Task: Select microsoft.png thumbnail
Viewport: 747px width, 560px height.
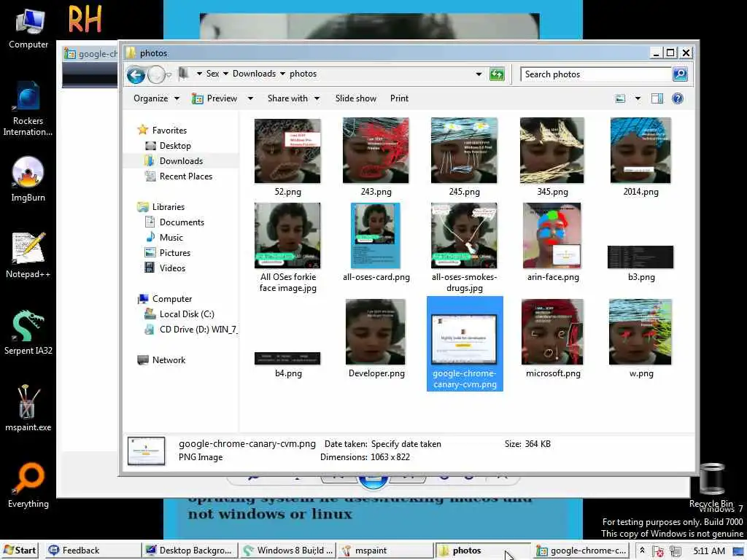Action: click(552, 332)
